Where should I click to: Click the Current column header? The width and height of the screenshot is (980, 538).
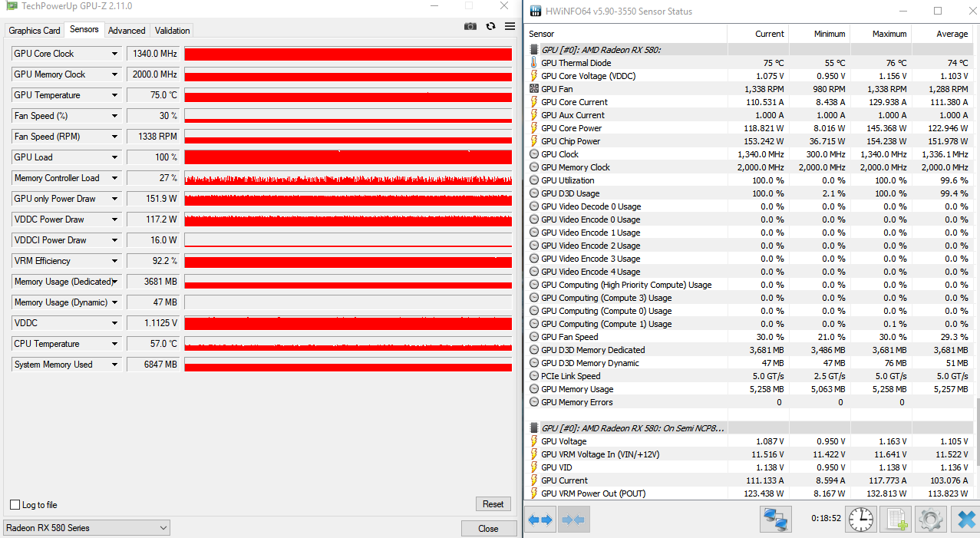pyautogui.click(x=757, y=34)
